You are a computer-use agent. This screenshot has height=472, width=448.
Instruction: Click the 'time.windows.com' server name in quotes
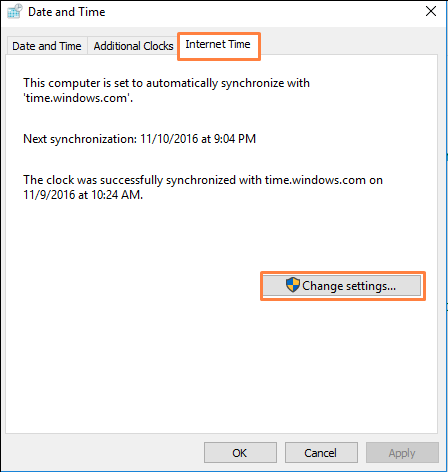coord(77,98)
